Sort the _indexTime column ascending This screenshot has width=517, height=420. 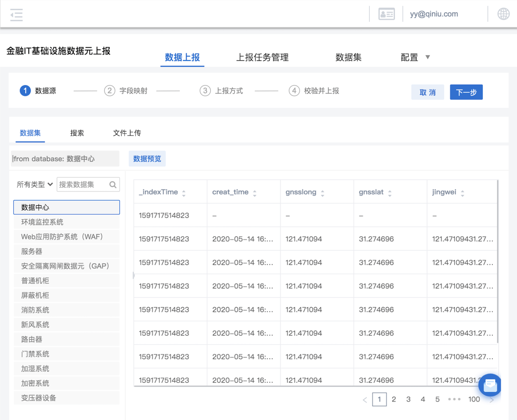click(x=184, y=192)
